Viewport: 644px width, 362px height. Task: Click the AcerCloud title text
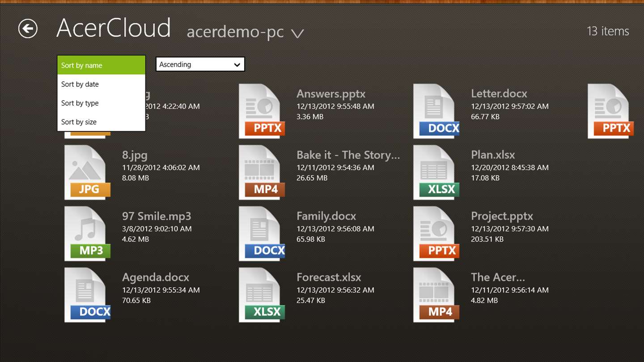pyautogui.click(x=114, y=28)
